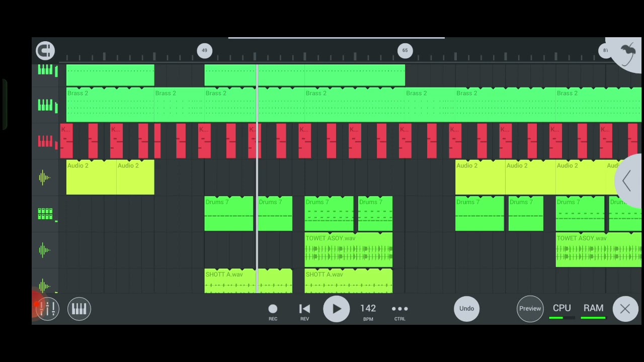The image size is (644, 362).
Task: Select the TOWET ASOY track waveform icon
Action: click(45, 250)
